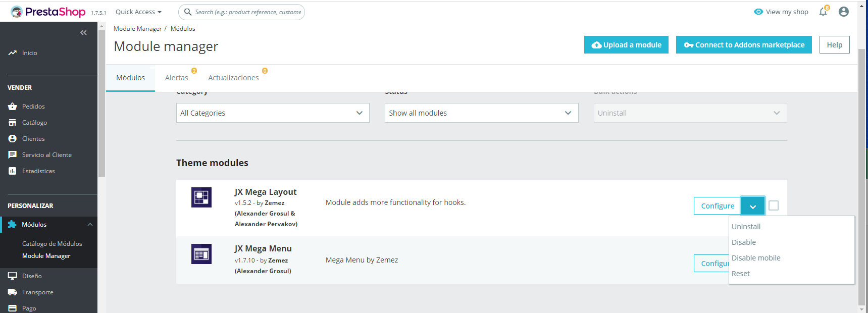Tick the JX Mega Layout checkbox
This screenshot has height=313, width=868.
click(774, 205)
